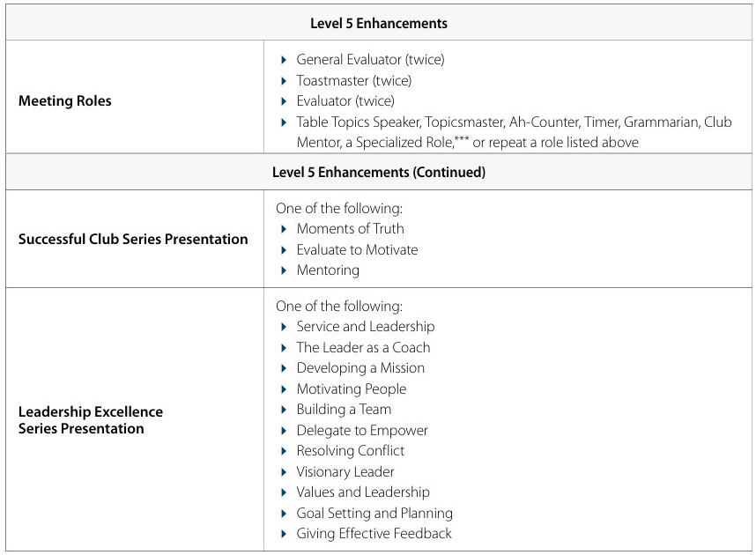756x555 pixels.
Task: Click the bullet arrow before Giving Effective Feedback
Action: coord(284,534)
